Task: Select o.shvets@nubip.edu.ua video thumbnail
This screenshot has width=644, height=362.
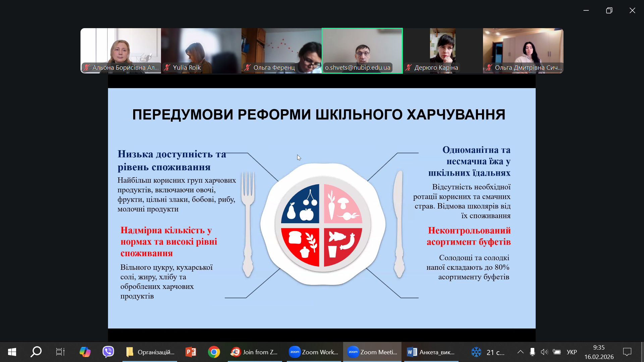Action: (362, 50)
